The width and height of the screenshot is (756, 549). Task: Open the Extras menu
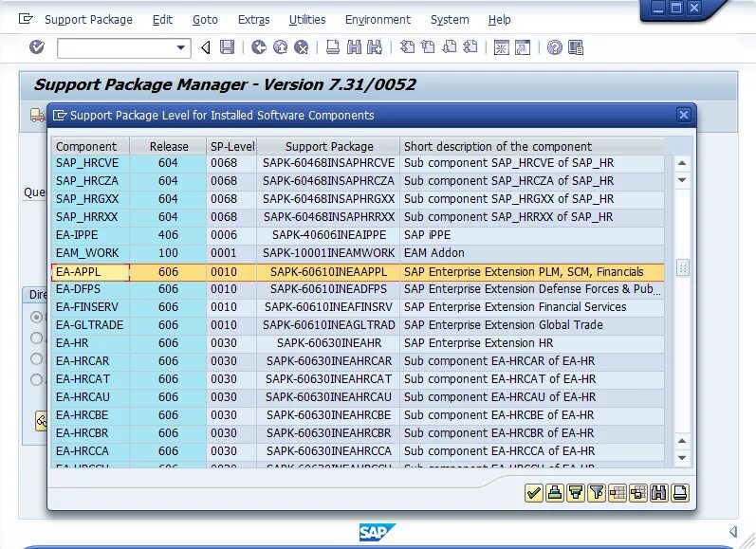[253, 20]
